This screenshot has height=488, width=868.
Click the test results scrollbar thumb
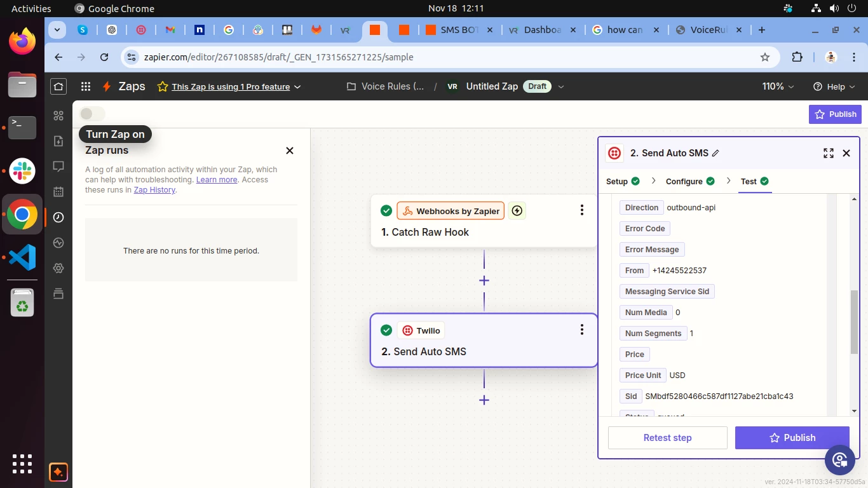854,322
